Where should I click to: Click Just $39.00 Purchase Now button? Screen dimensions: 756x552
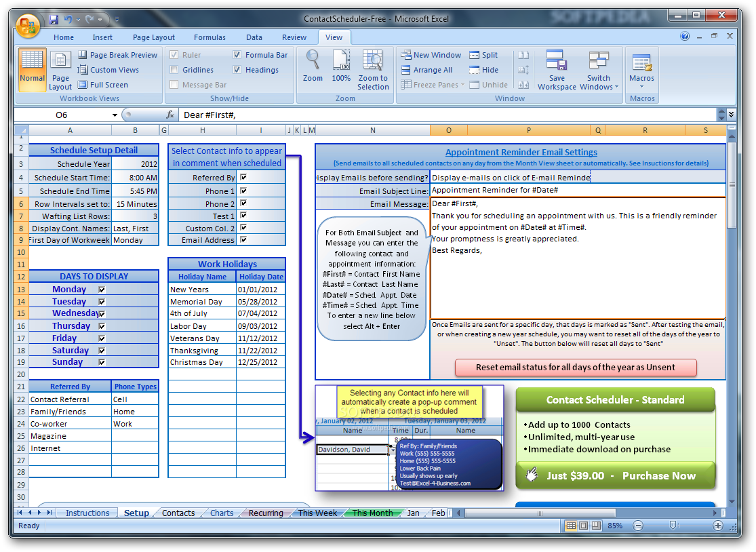[x=615, y=475]
